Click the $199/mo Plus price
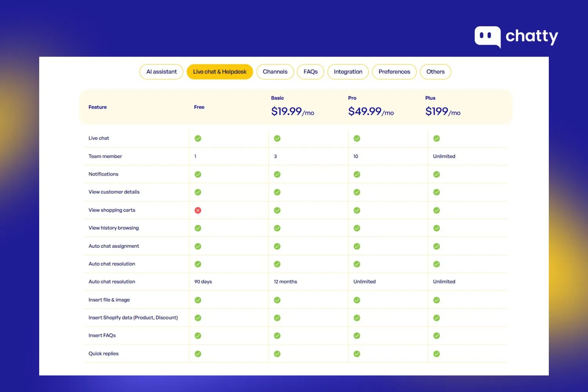Viewport: 588px width, 392px height. 443,112
